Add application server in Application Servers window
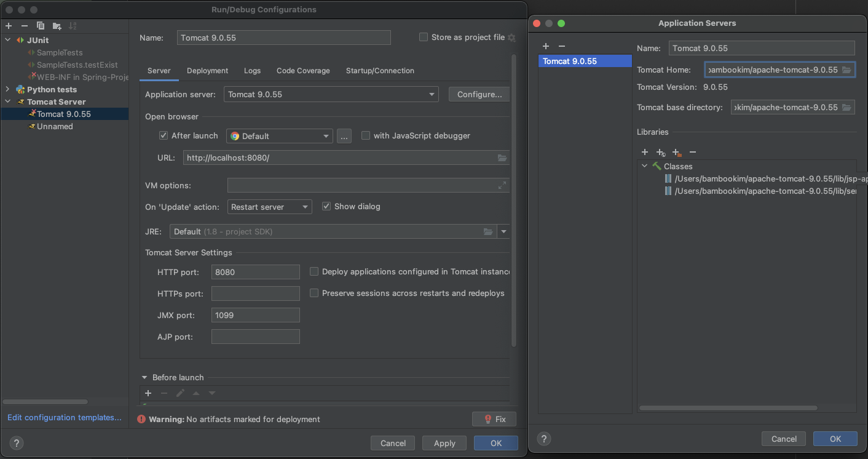 pyautogui.click(x=545, y=46)
